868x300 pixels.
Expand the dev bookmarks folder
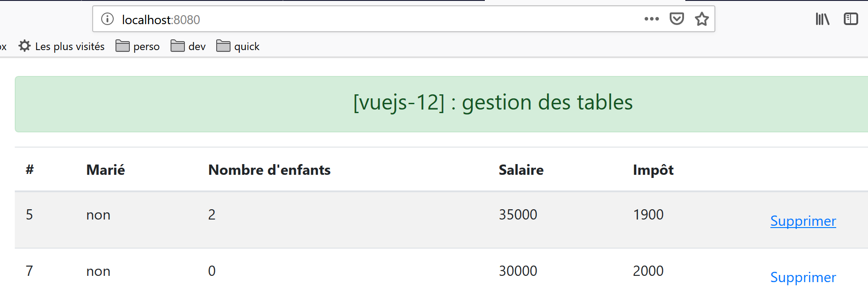pos(188,46)
